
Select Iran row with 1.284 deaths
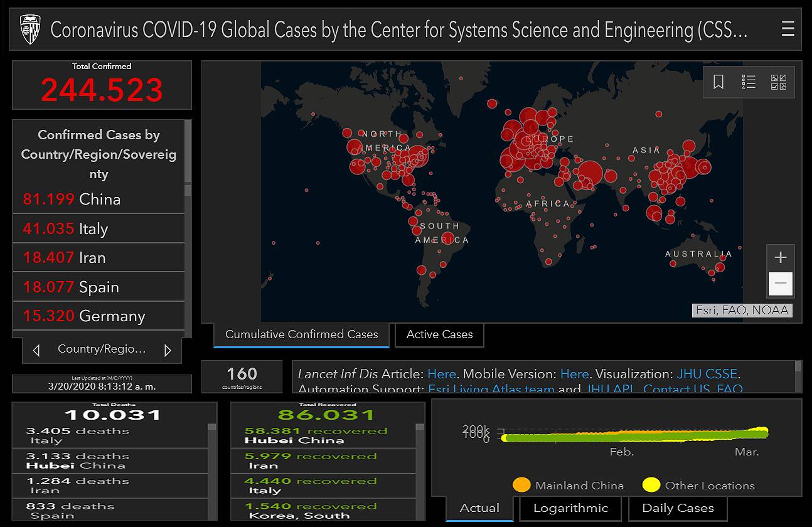[110, 486]
